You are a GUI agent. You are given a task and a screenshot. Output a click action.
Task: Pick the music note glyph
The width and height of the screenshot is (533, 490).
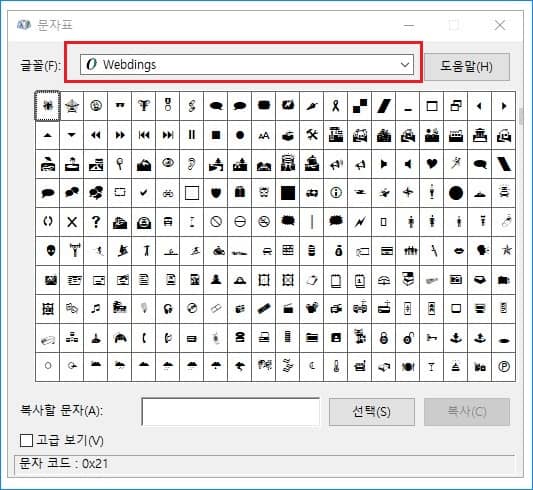point(96,309)
